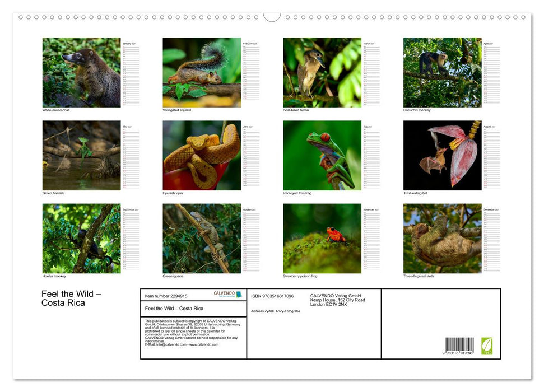Screen dimensions: 544x392
Task: Click the October month heading
Action: [250, 209]
